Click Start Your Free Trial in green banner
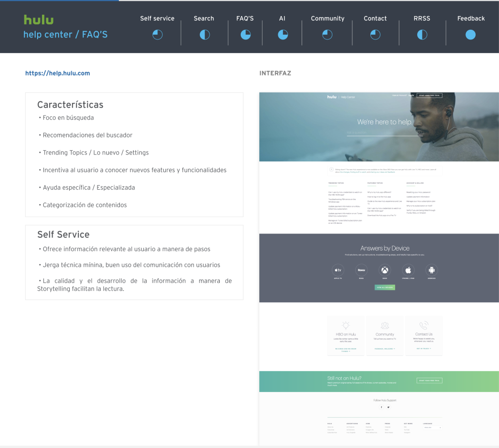Viewport: 499px width, 448px height. coord(429,381)
